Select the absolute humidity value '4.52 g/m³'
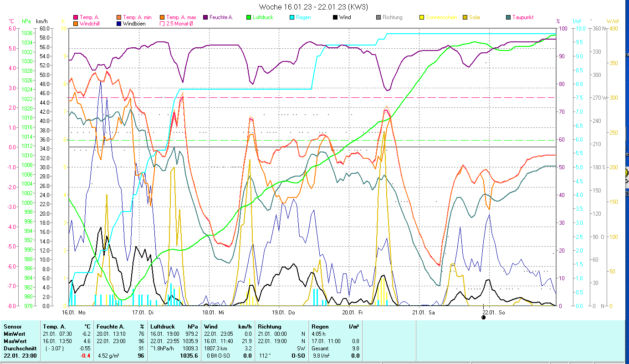This screenshot has height=364, width=629. click(108, 356)
